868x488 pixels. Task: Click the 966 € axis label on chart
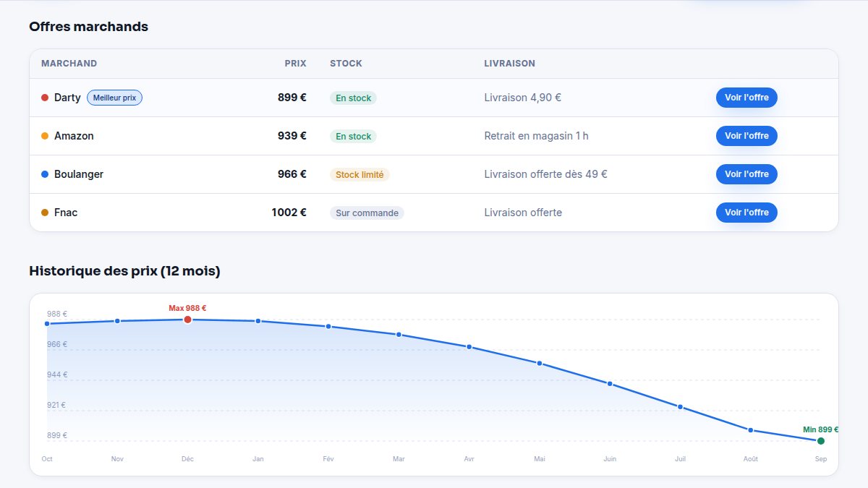pos(57,345)
